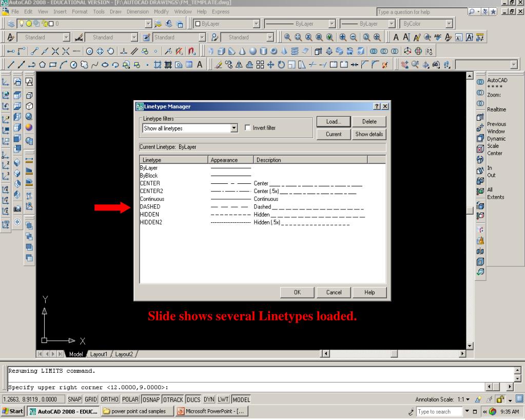The height and width of the screenshot is (420, 525).
Task: Click layer 0 white color swatch
Action: pyautogui.click(x=51, y=24)
